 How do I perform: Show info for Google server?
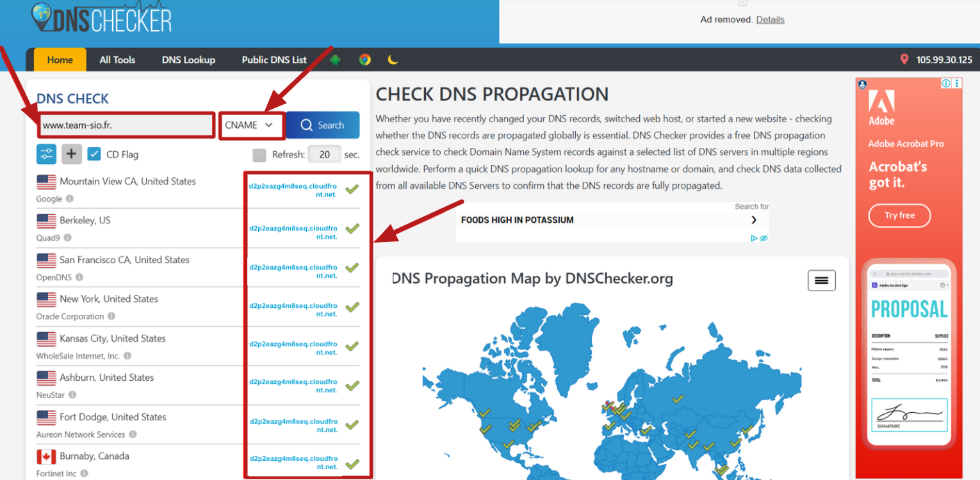70,199
